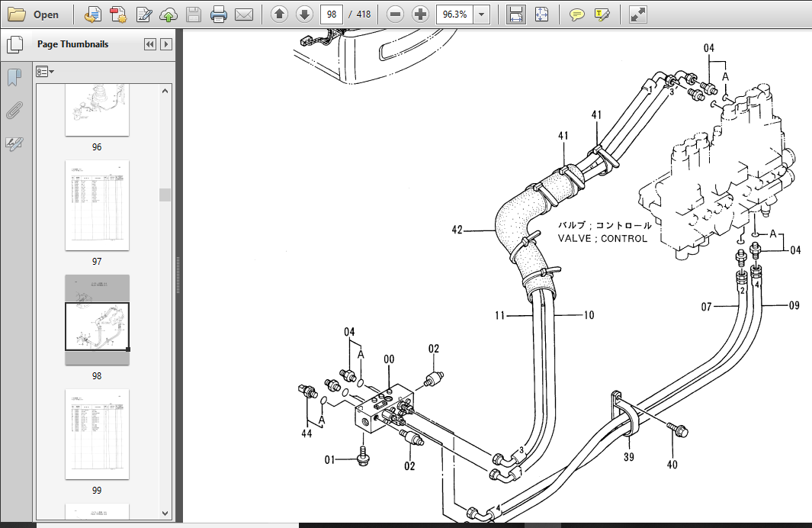Select page 96 thumbnail
The height and width of the screenshot is (528, 812).
pyautogui.click(x=97, y=110)
